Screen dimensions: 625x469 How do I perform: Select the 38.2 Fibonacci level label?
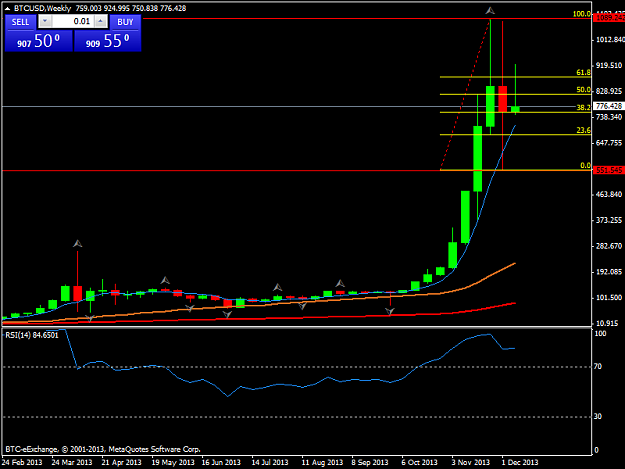(x=584, y=108)
